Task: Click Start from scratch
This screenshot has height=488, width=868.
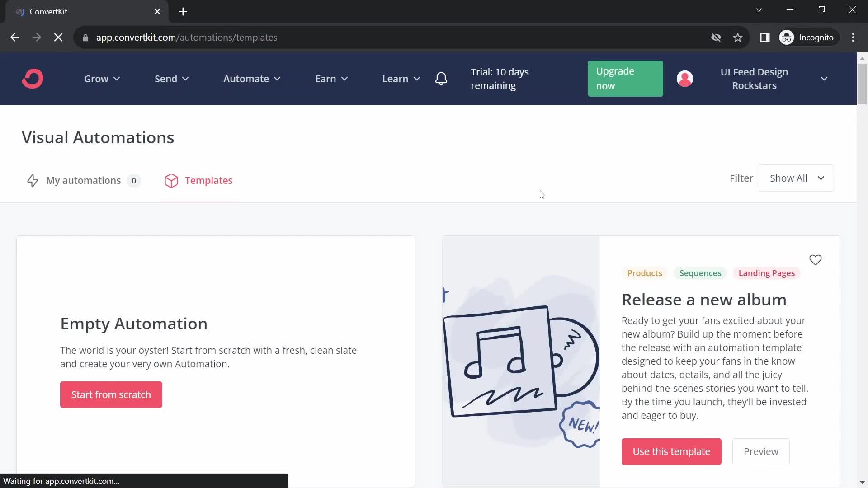Action: click(x=111, y=394)
